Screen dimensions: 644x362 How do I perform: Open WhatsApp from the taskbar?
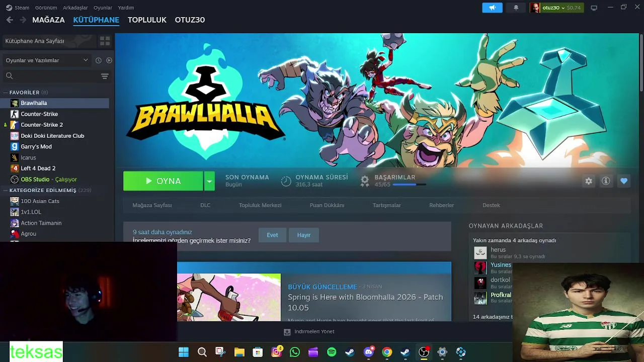295,352
